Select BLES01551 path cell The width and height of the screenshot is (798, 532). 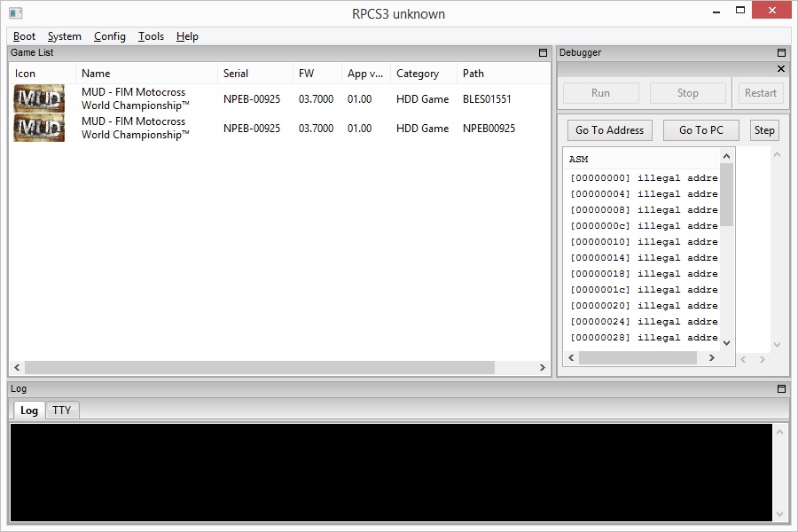[x=487, y=99]
